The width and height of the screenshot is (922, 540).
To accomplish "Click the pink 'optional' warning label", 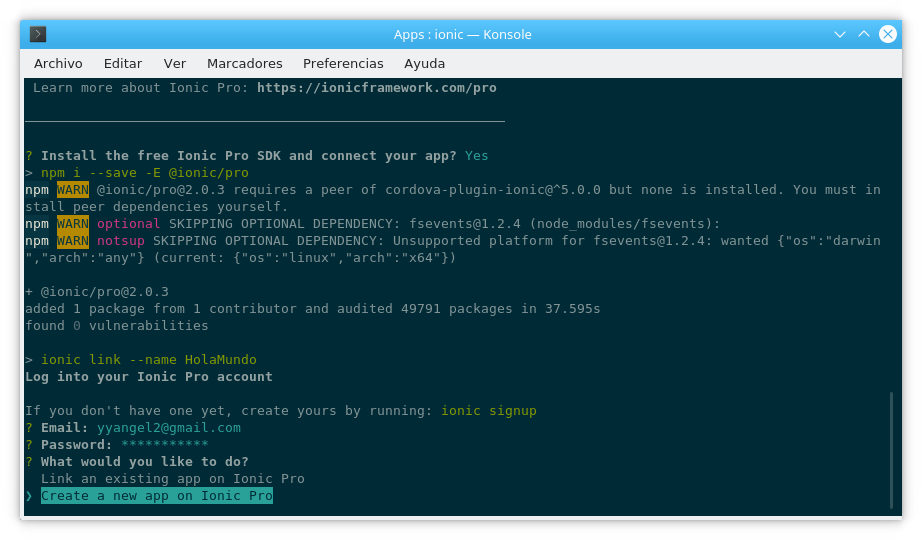I will point(128,224).
